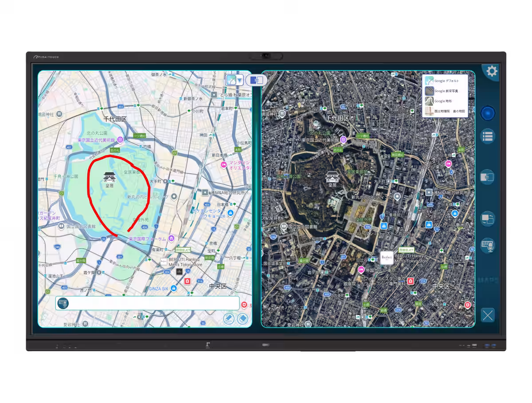
Task: Tap the keyboard microphone icon in search bar
Action: [63, 303]
